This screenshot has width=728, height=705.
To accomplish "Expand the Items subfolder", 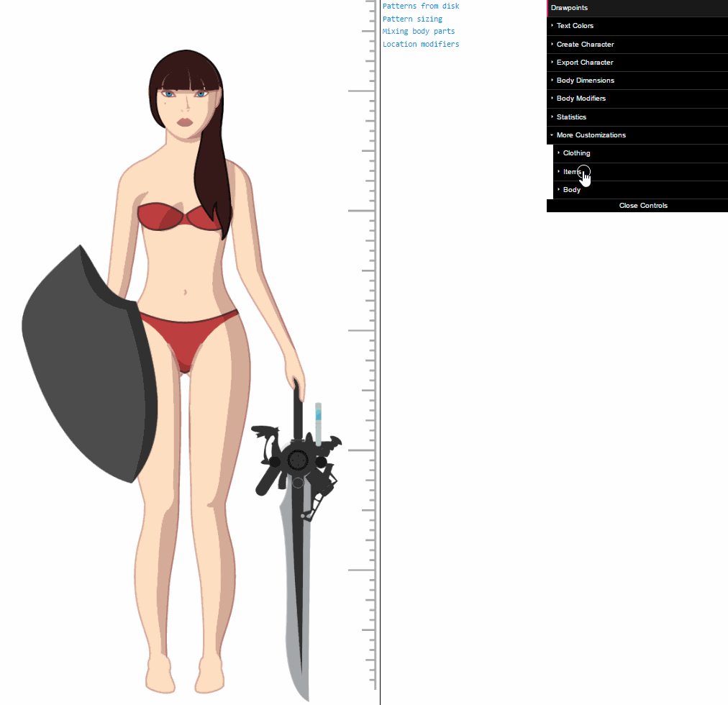I will click(x=572, y=172).
